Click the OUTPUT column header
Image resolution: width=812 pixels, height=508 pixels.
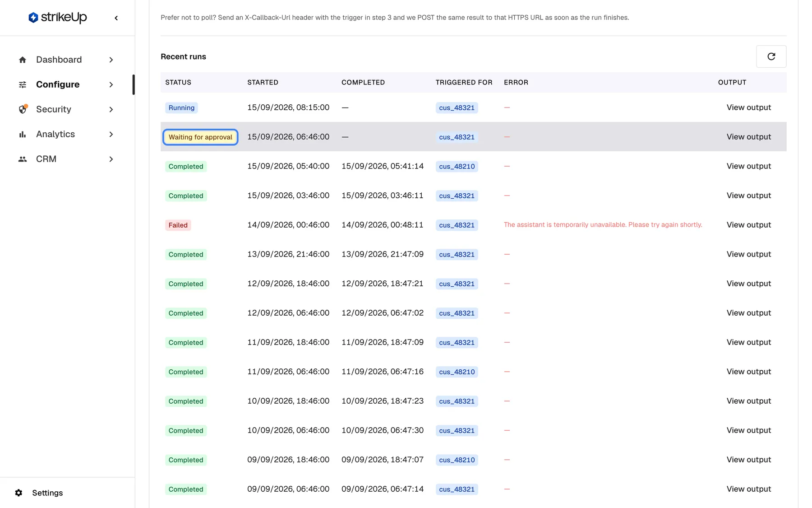pos(732,82)
